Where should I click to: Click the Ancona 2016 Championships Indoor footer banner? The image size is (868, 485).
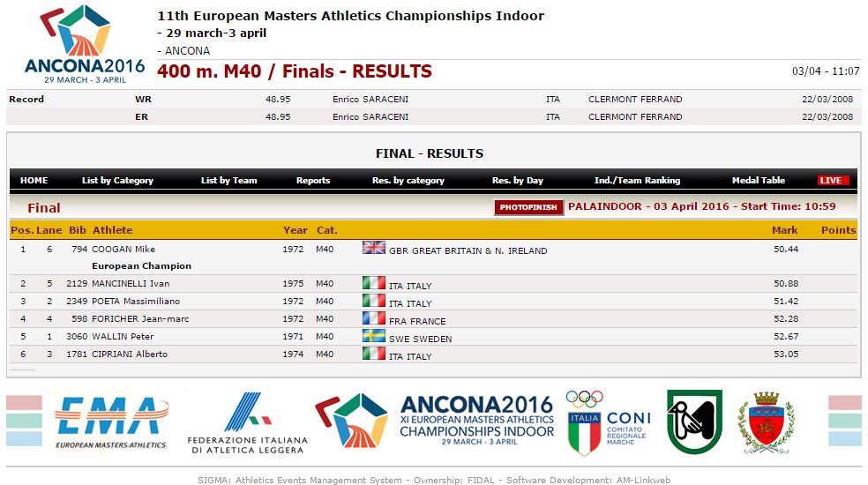[435, 422]
